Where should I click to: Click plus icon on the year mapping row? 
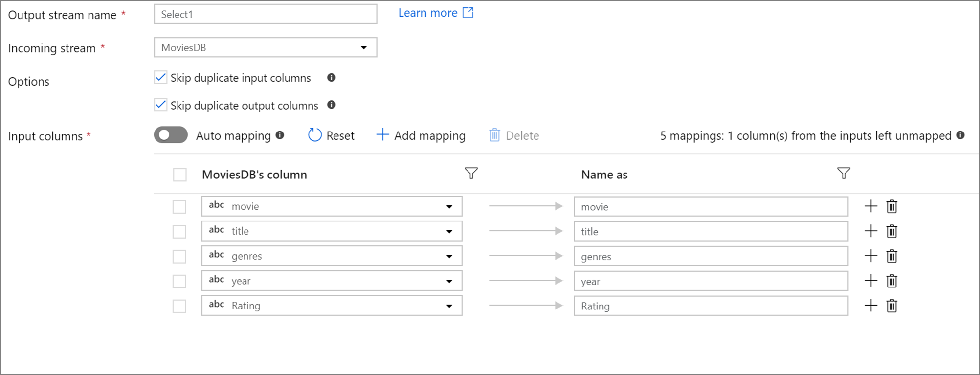coord(870,281)
